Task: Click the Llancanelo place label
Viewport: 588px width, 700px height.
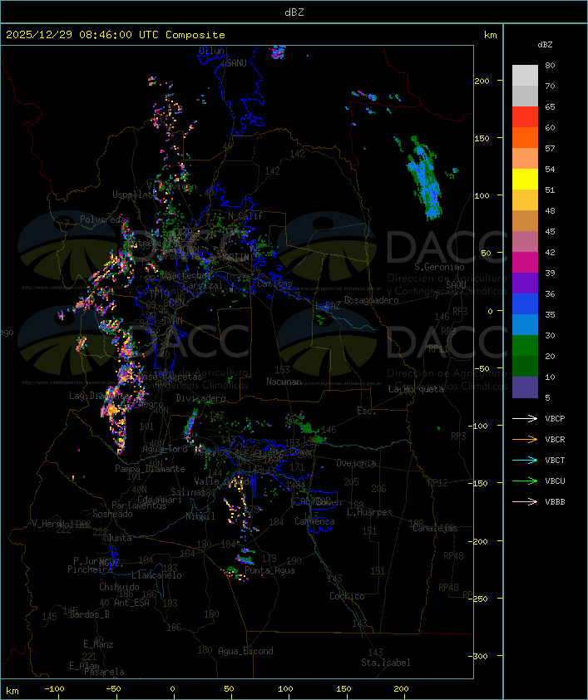Action: 156,575
